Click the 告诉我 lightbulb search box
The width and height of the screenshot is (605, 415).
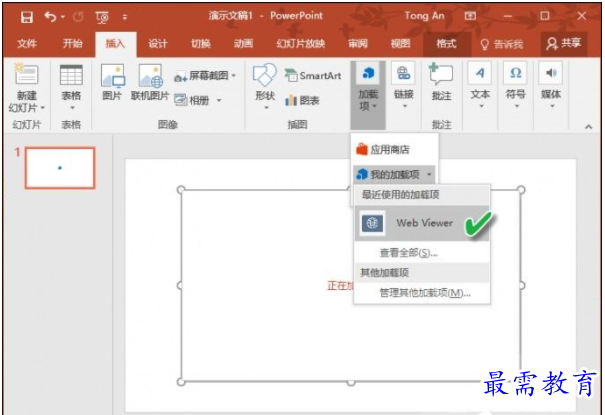coord(502,44)
